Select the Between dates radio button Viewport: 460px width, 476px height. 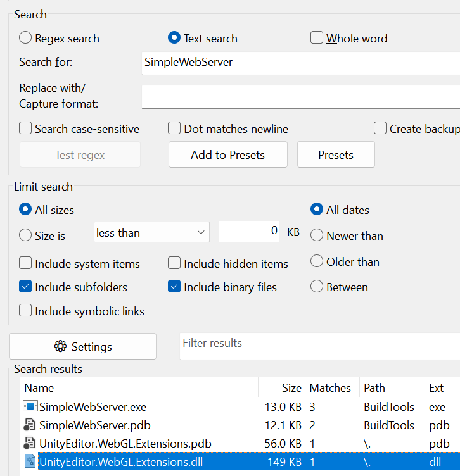[x=317, y=287]
